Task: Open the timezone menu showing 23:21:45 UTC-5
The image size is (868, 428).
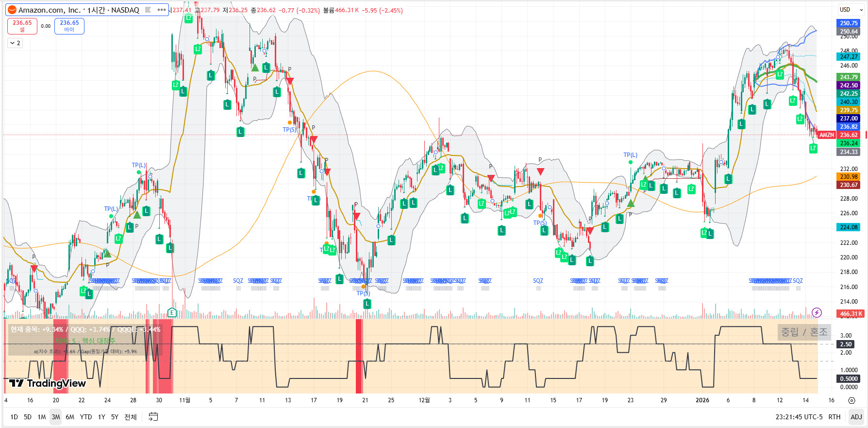Action: coord(799,417)
